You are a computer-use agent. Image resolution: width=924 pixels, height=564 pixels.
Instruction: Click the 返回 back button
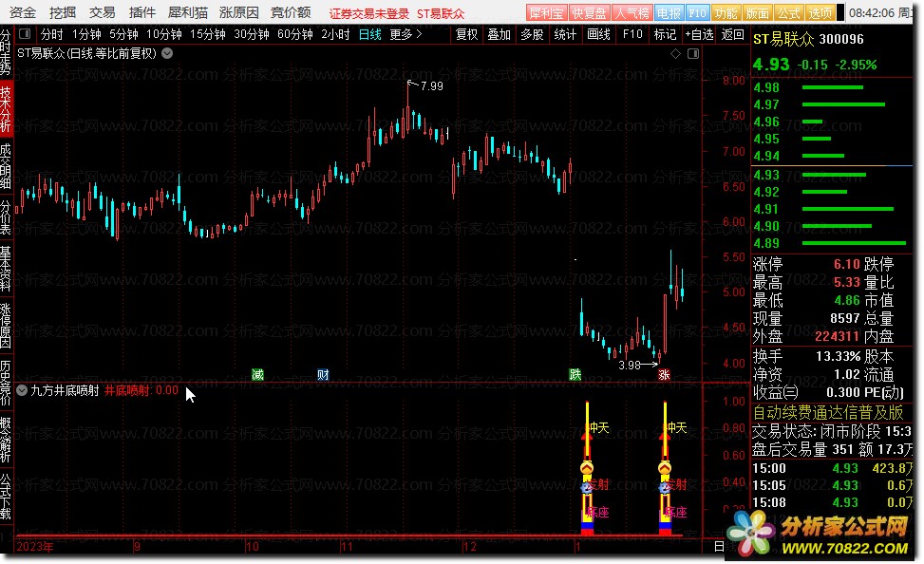(x=732, y=35)
